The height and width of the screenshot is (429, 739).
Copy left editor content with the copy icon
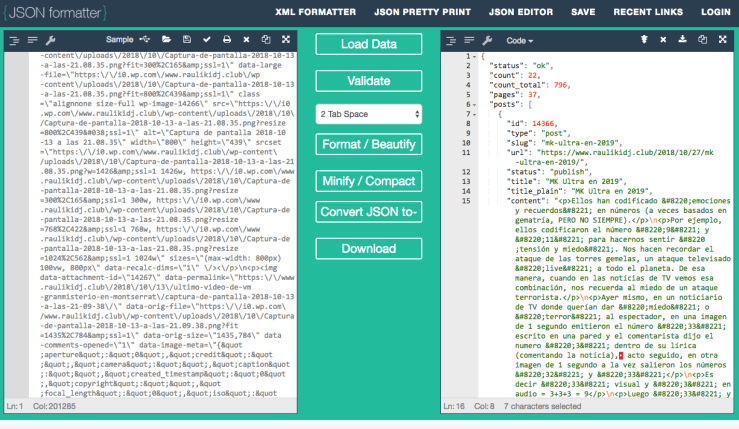click(x=268, y=40)
